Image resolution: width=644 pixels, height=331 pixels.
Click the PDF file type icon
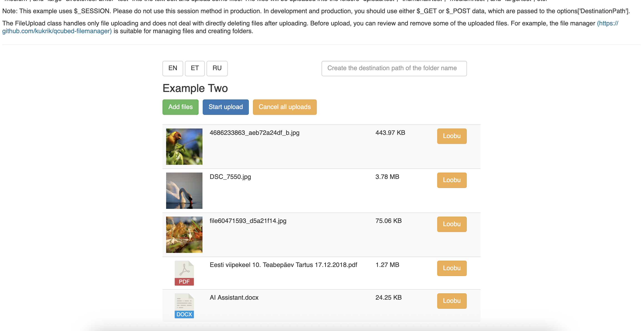(x=184, y=273)
